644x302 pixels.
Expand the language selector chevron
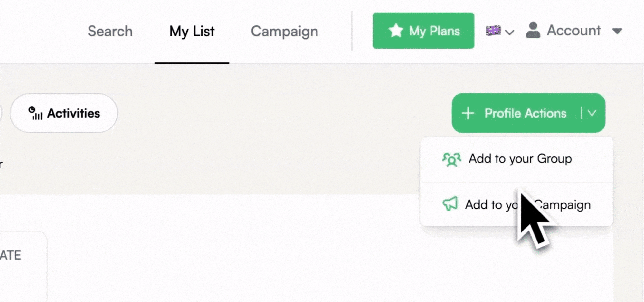coord(509,32)
